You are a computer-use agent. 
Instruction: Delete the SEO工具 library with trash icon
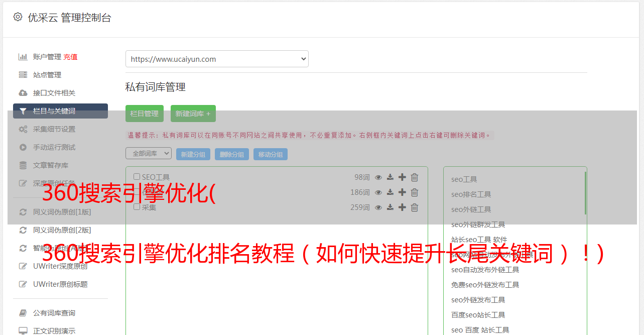click(x=415, y=177)
